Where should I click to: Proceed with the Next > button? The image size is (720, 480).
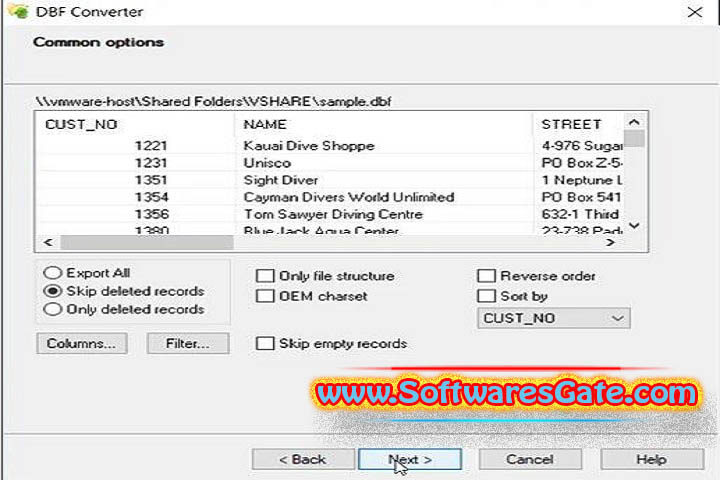[x=410, y=459]
